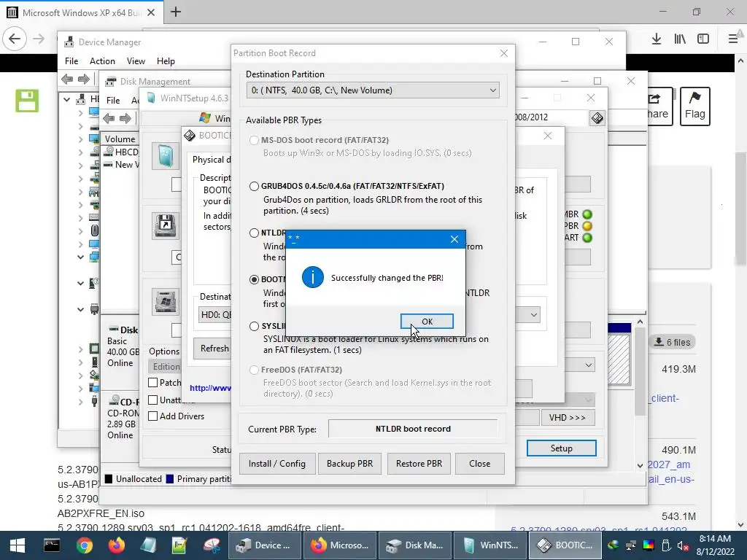Click the forward arrow in Device Manager toolbar

(x=83, y=79)
